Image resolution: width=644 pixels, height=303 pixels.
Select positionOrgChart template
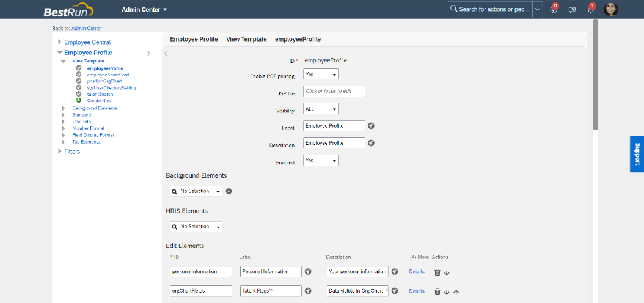point(104,81)
